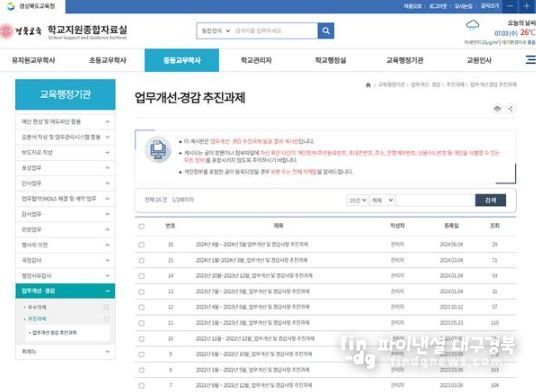Select 우수과제 sidebar sub-item
Viewport: 536px width, 392px height.
[x=37, y=307]
